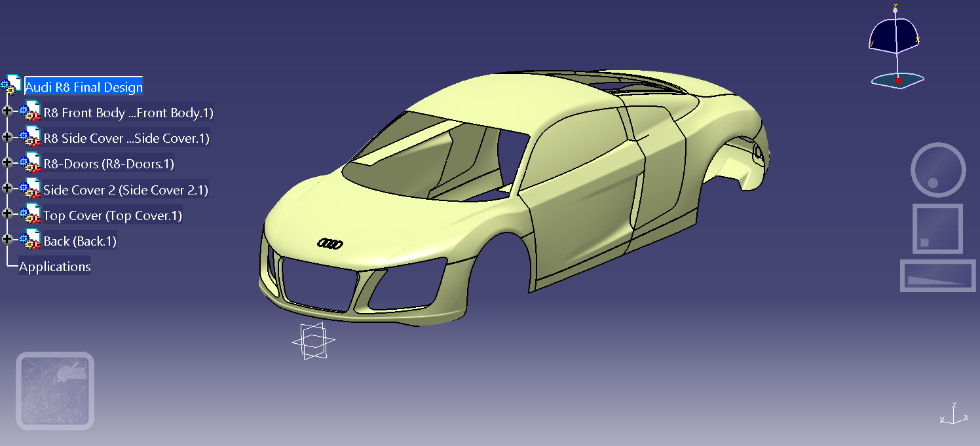Click the translucent thumbnail panel at bottom left
The width and height of the screenshot is (980, 446).
(x=55, y=391)
